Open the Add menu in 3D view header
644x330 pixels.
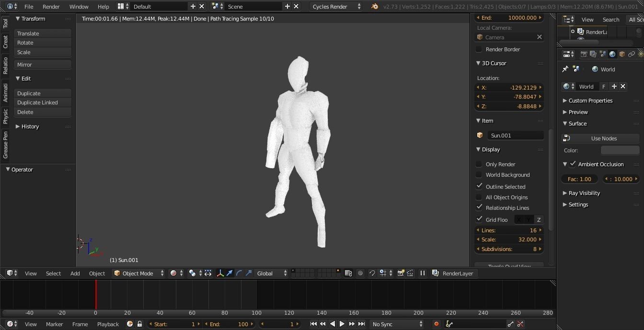point(75,273)
